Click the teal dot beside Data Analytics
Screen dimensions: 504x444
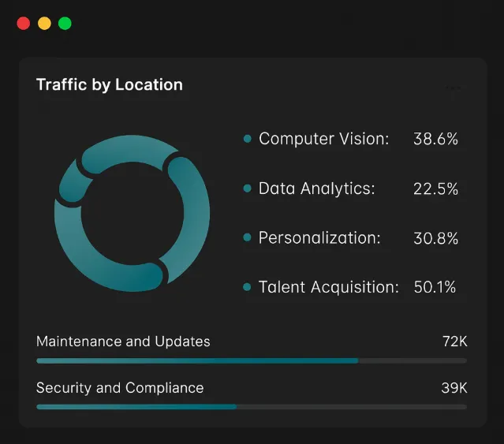click(247, 188)
